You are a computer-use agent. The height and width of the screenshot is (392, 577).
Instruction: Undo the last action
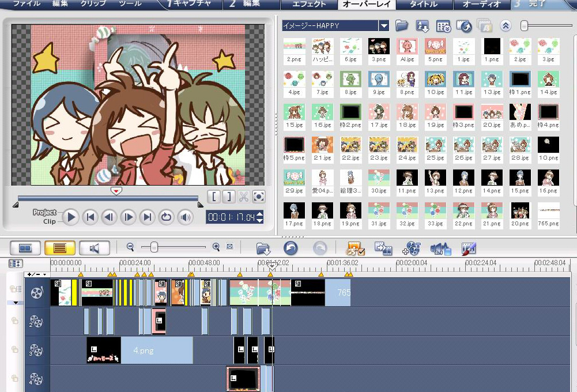point(291,248)
